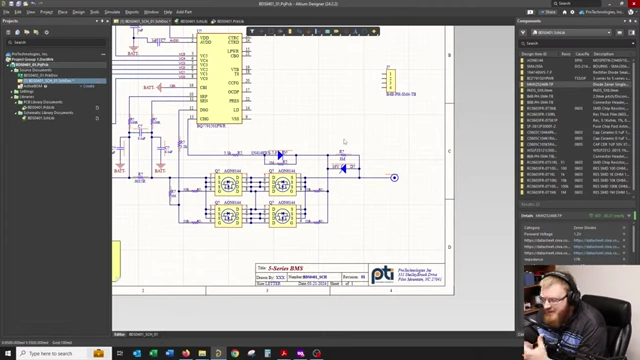This screenshot has height=360, width=640.
Task: Click the yellow note marker at the schematic toolbar end
Action: point(374,31)
